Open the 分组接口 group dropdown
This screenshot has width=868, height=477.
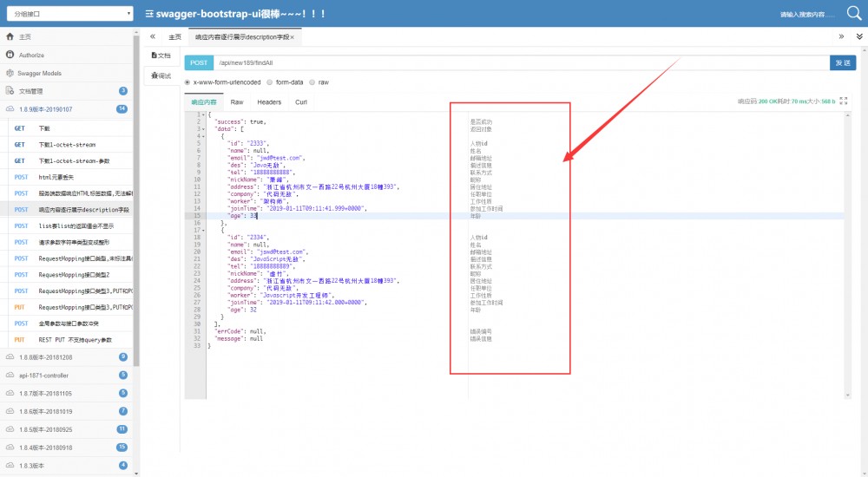point(69,13)
